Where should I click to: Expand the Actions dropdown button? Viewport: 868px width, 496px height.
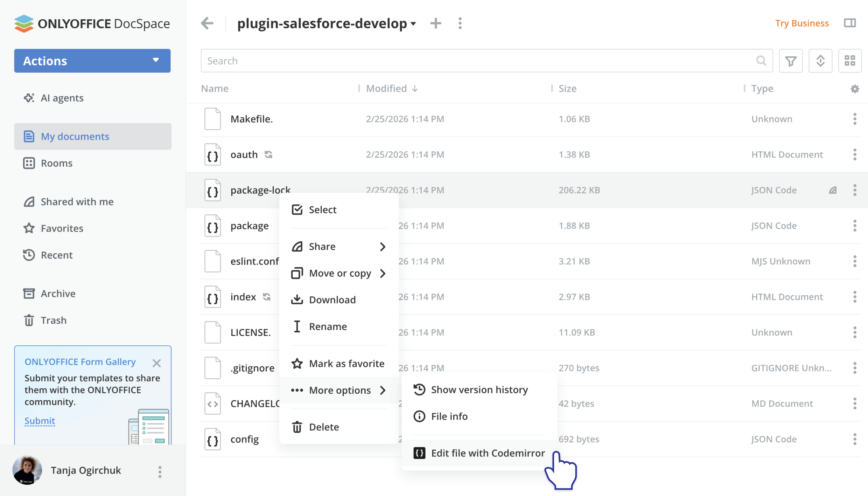[92, 61]
